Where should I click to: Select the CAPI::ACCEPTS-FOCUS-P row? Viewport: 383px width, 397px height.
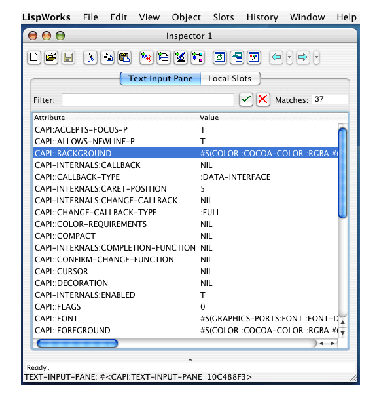(185, 129)
